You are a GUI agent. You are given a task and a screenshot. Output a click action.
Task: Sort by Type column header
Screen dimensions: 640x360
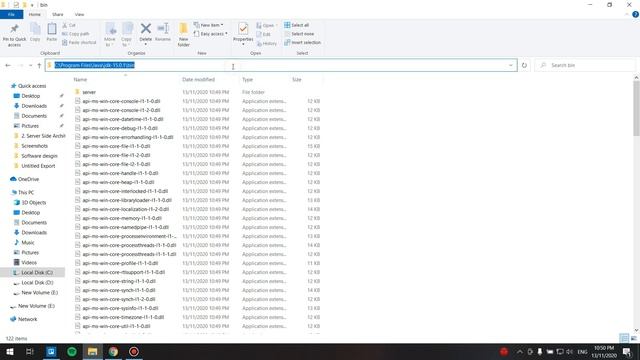[x=247, y=80]
